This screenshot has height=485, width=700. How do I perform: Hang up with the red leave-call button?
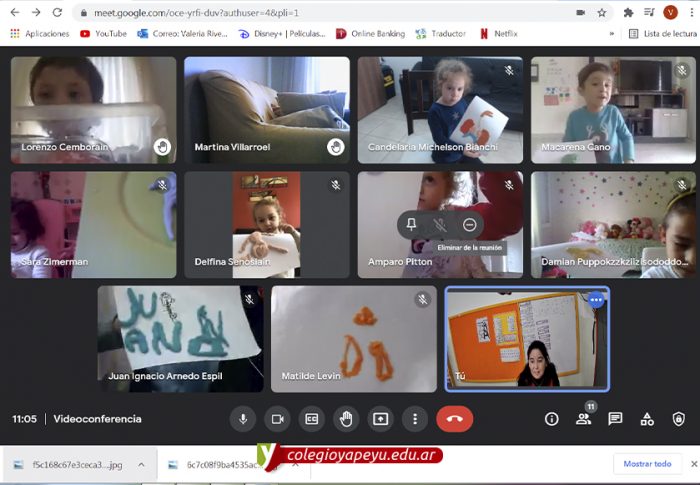[x=454, y=419]
